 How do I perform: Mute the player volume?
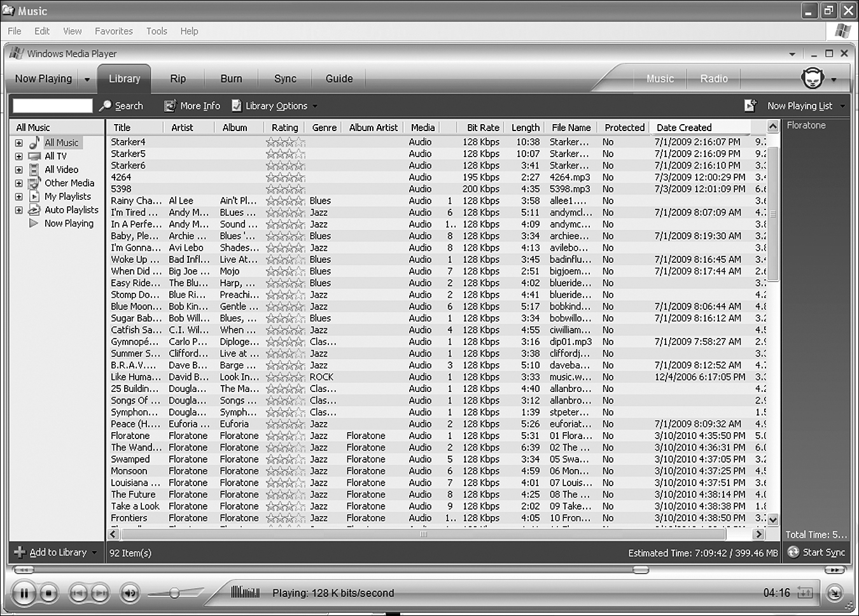pyautogui.click(x=129, y=593)
